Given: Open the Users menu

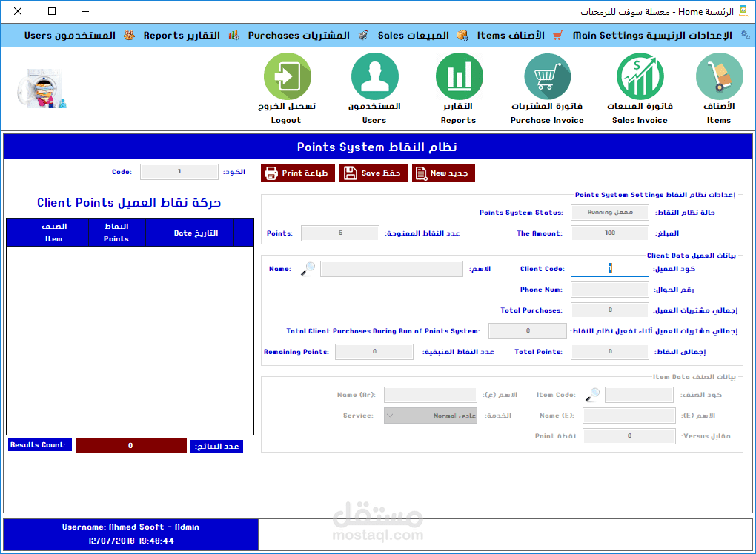Looking at the screenshot, I should click(x=70, y=35).
